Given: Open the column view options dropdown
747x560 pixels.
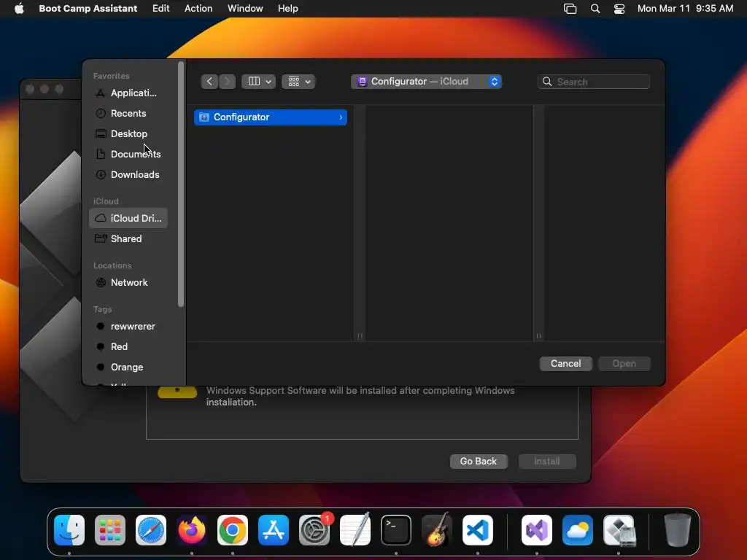Looking at the screenshot, I should coord(259,82).
